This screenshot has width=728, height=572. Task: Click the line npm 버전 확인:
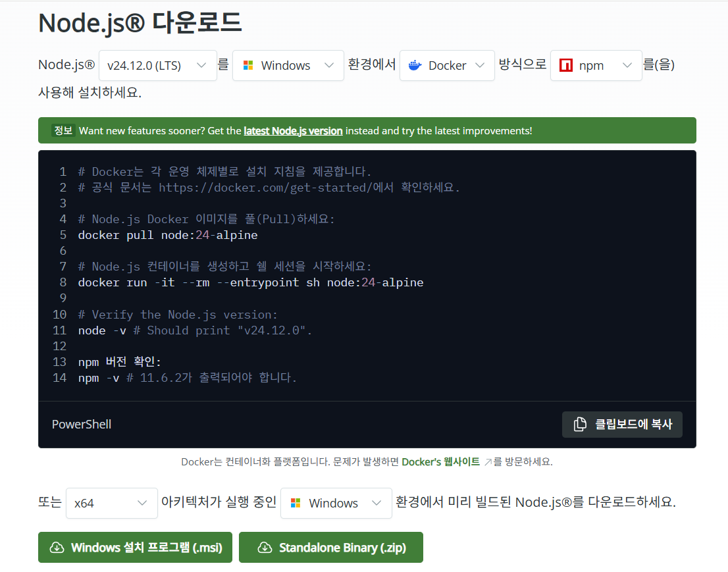point(119,361)
